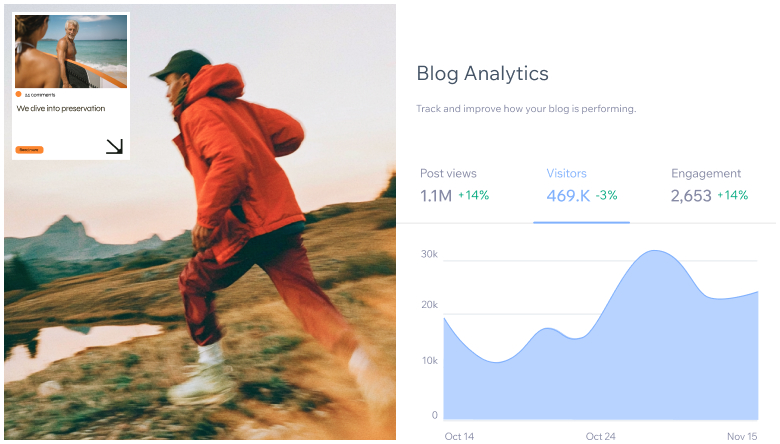Click the +14% change beside Post views
The image size is (780, 444).
pos(474,195)
